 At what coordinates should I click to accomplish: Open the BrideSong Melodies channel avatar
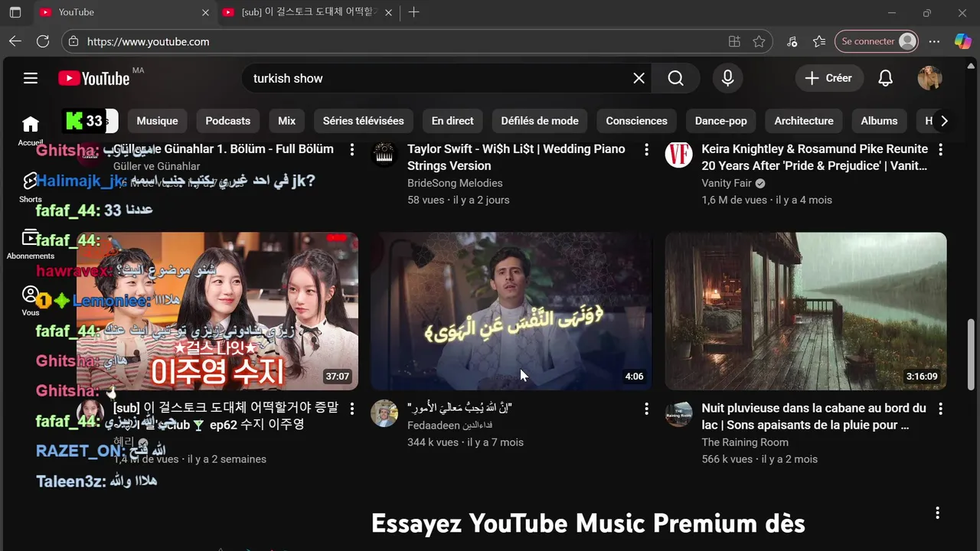384,154
